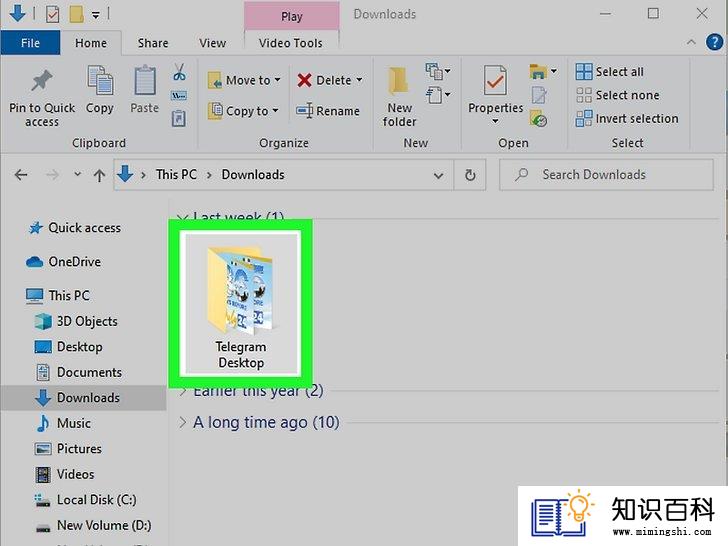Image resolution: width=728 pixels, height=546 pixels.
Task: Click the Paste clipboard icon
Action: pyautogui.click(x=144, y=81)
